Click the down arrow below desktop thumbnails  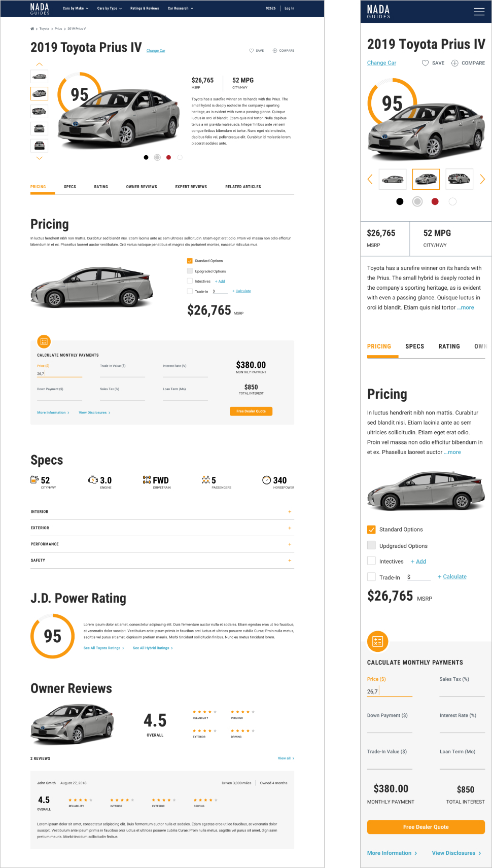(x=39, y=158)
